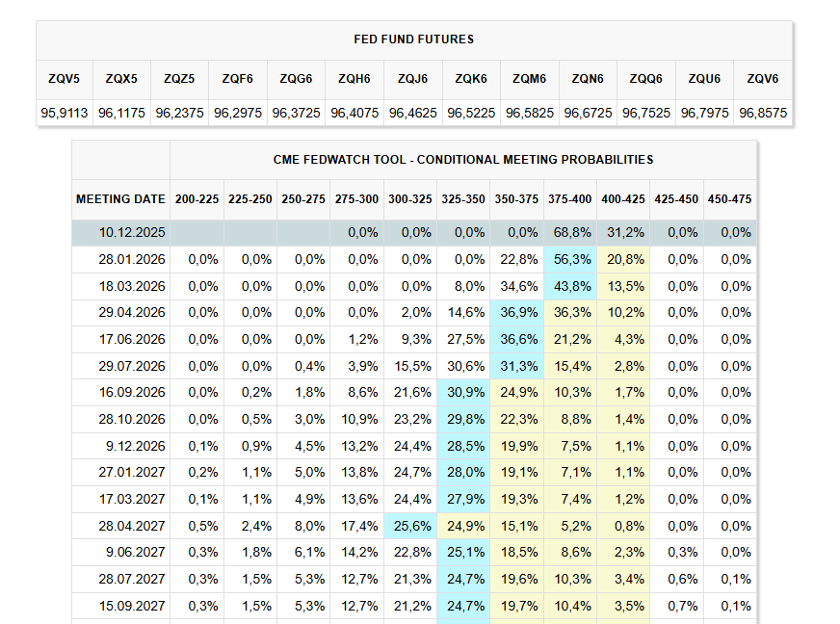Select the 96,8575 price under ZQV6
Screen dimensions: 840x624
(763, 113)
